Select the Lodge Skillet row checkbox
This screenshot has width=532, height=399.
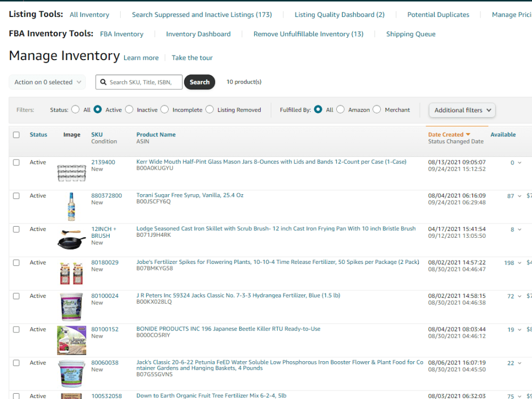tap(16, 229)
